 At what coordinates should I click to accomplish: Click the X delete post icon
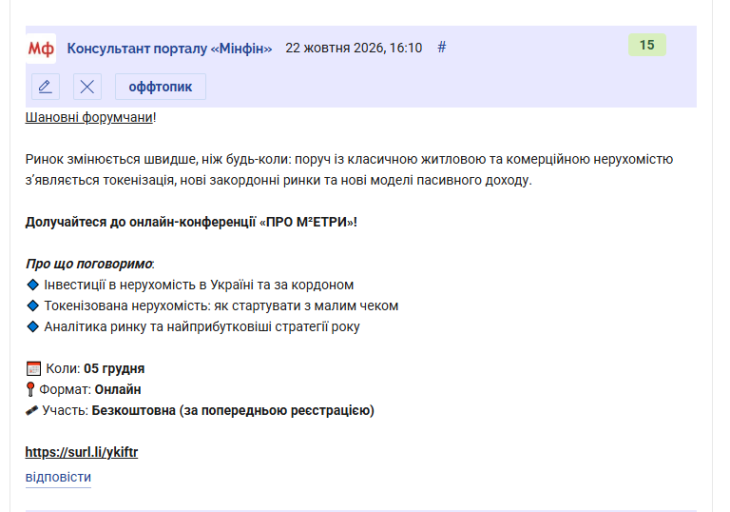tap(87, 87)
